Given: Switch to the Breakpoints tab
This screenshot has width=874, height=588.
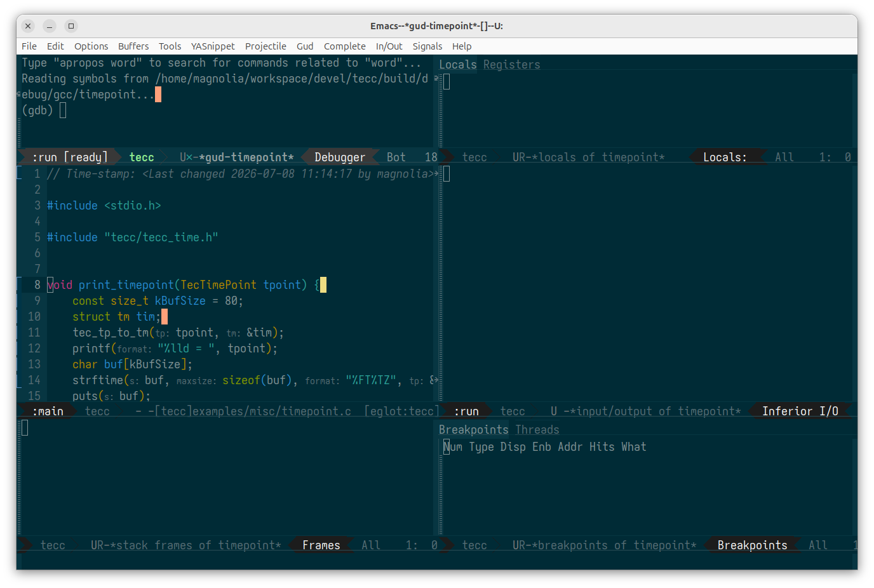Looking at the screenshot, I should coord(473,430).
